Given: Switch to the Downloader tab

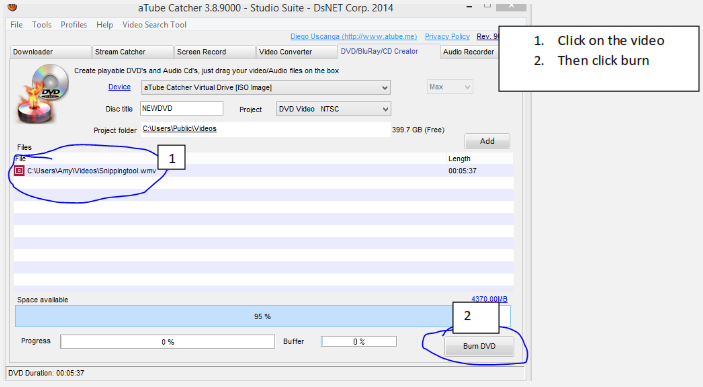Looking at the screenshot, I should (x=50, y=52).
